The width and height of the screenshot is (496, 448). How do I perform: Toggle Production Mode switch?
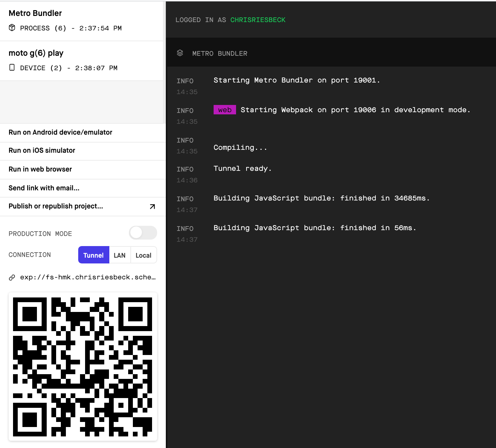(x=143, y=233)
